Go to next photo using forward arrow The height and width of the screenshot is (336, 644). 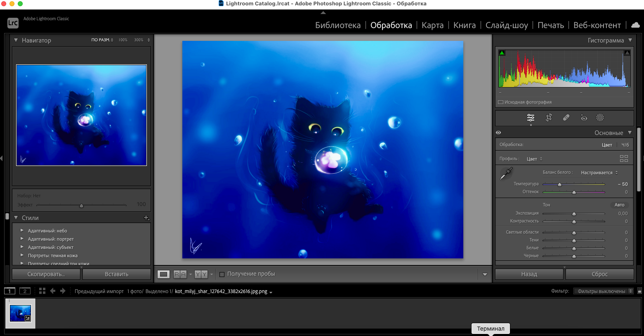pos(63,291)
